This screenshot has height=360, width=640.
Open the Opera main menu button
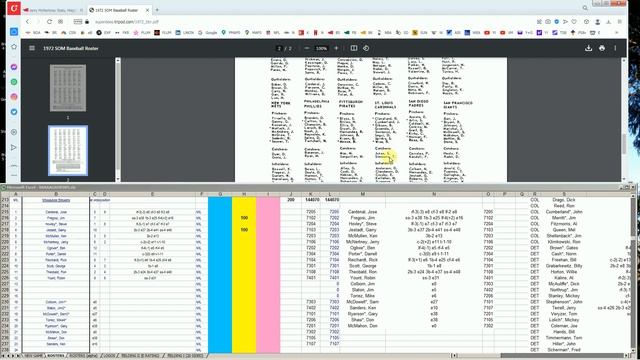click(x=13, y=8)
